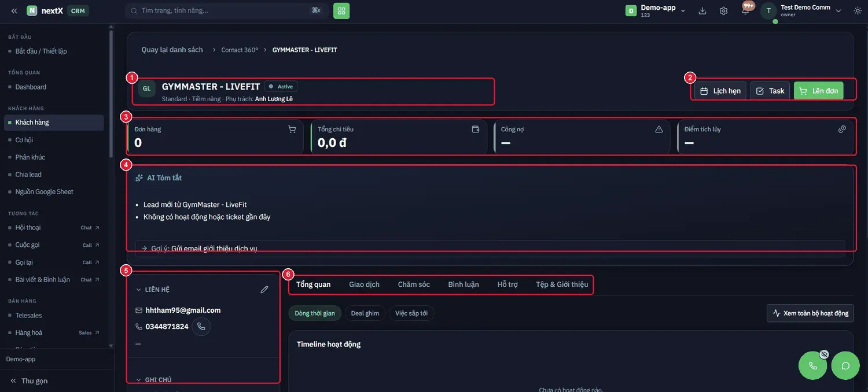Open Nguồn Google Sheet in sidebar
The height and width of the screenshot is (392, 868).
pos(45,192)
